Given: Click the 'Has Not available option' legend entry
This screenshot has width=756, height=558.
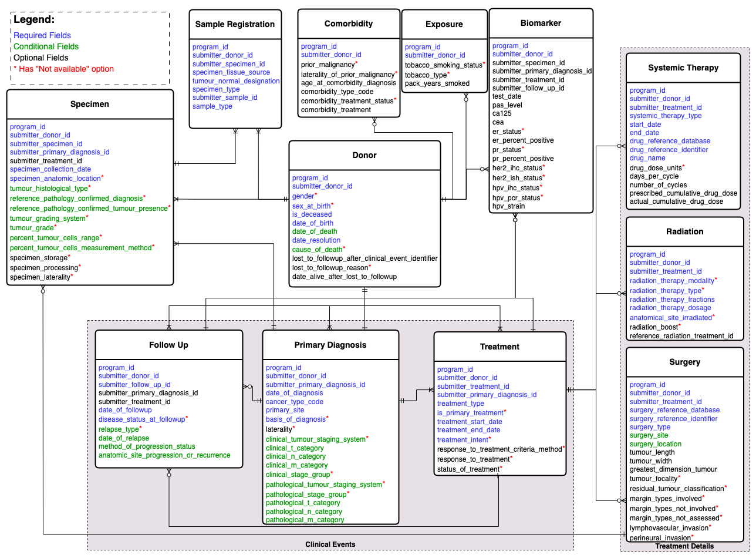Looking at the screenshot, I should click(x=63, y=69).
